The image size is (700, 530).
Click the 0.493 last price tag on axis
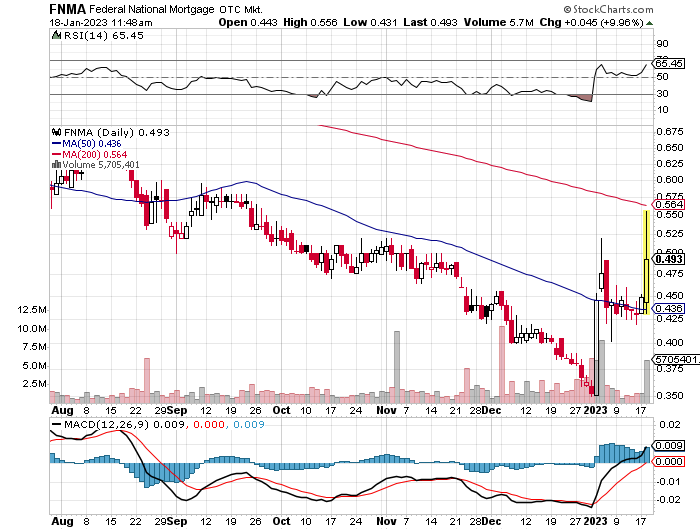click(668, 259)
